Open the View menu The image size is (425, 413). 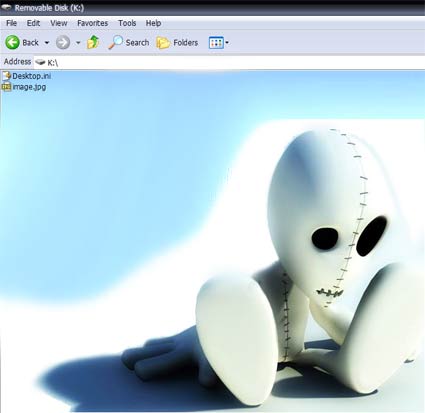pyautogui.click(x=59, y=23)
